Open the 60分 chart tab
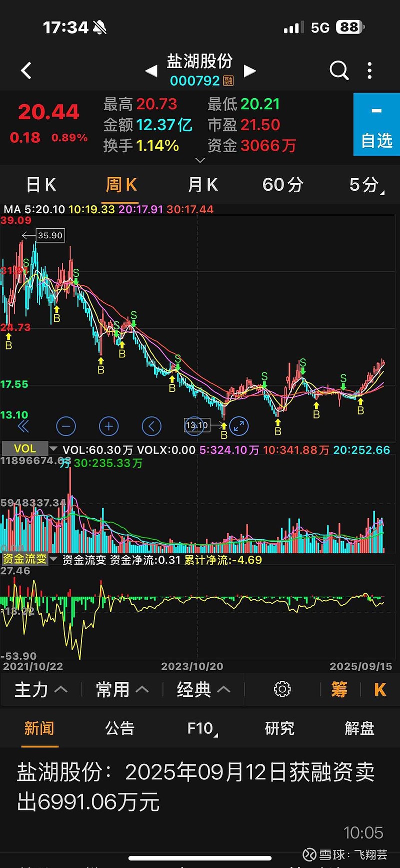 pos(282,185)
